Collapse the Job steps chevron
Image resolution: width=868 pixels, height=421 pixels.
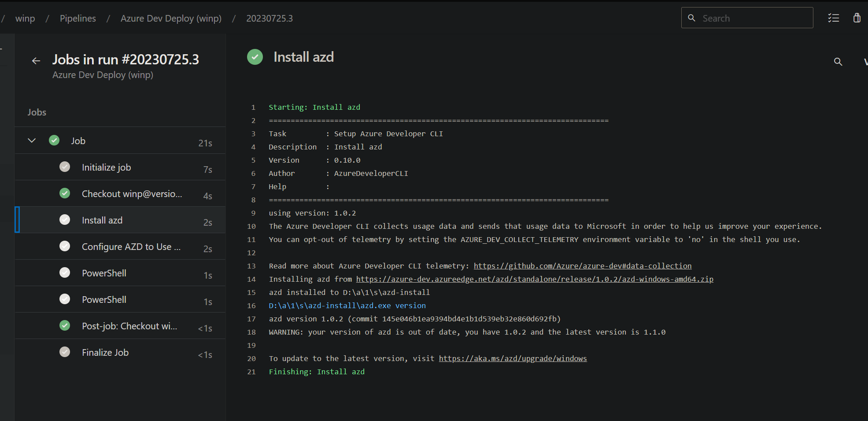(32, 141)
